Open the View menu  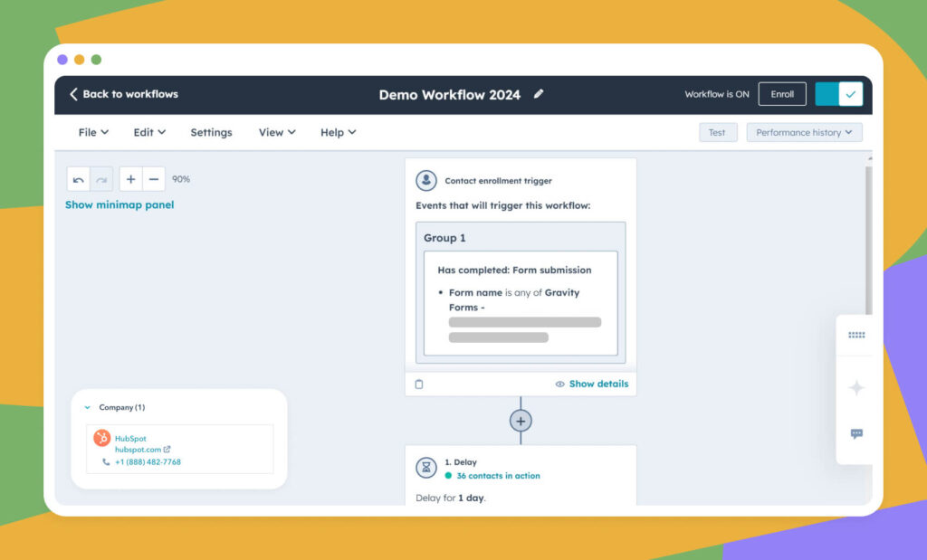[x=277, y=132]
